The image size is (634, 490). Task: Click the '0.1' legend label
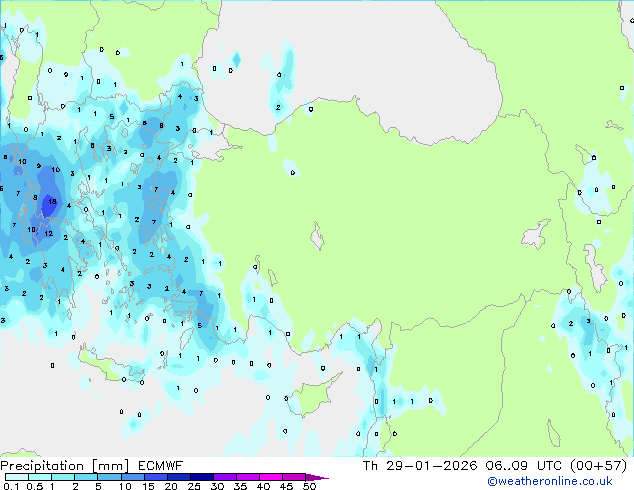[11, 486]
